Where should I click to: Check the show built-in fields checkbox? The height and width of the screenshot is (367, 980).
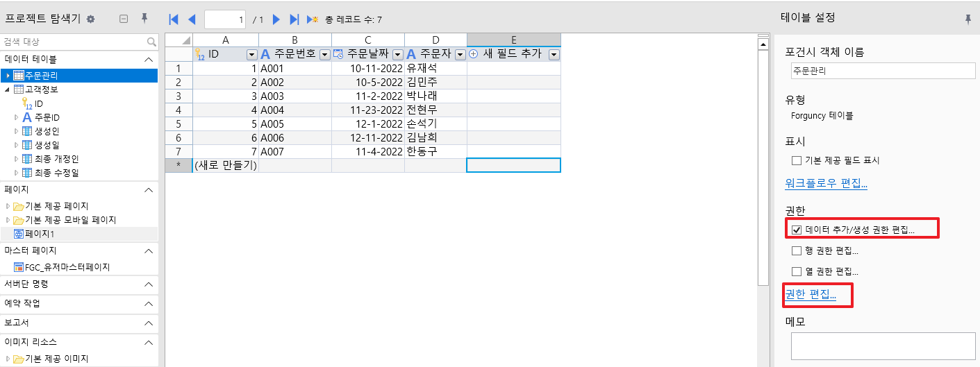point(797,160)
